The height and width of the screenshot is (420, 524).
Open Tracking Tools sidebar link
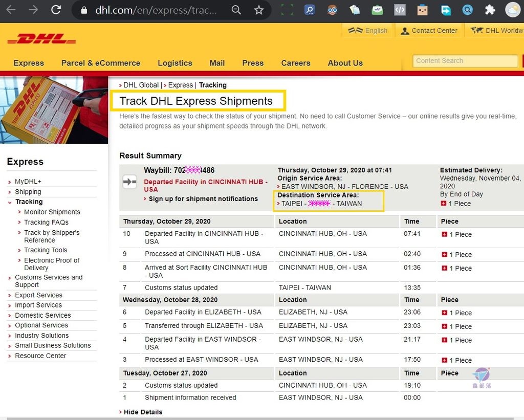46,250
